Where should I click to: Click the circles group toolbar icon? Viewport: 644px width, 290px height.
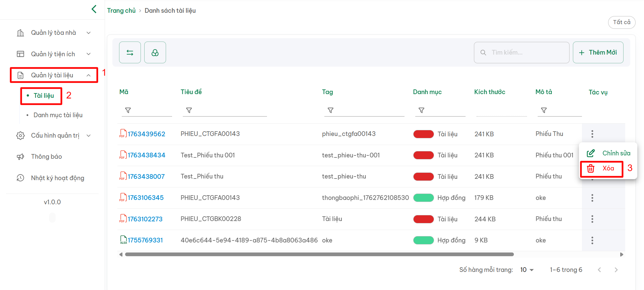[x=155, y=53]
